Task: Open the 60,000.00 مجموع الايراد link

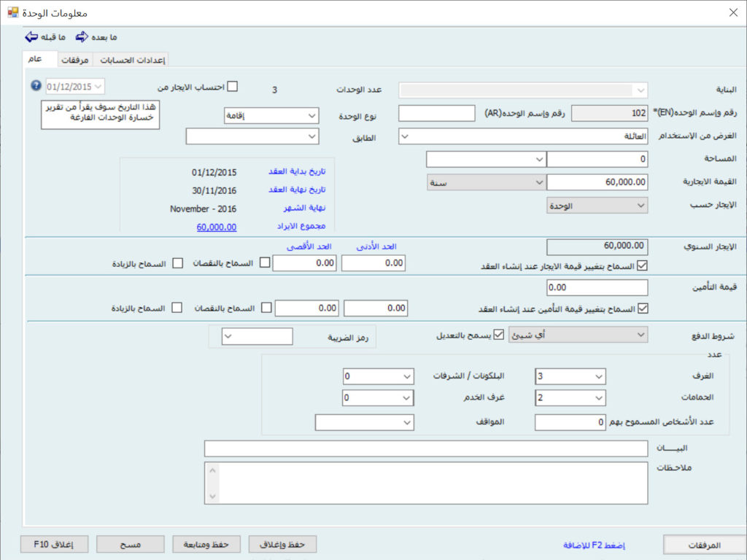Action: tap(217, 227)
